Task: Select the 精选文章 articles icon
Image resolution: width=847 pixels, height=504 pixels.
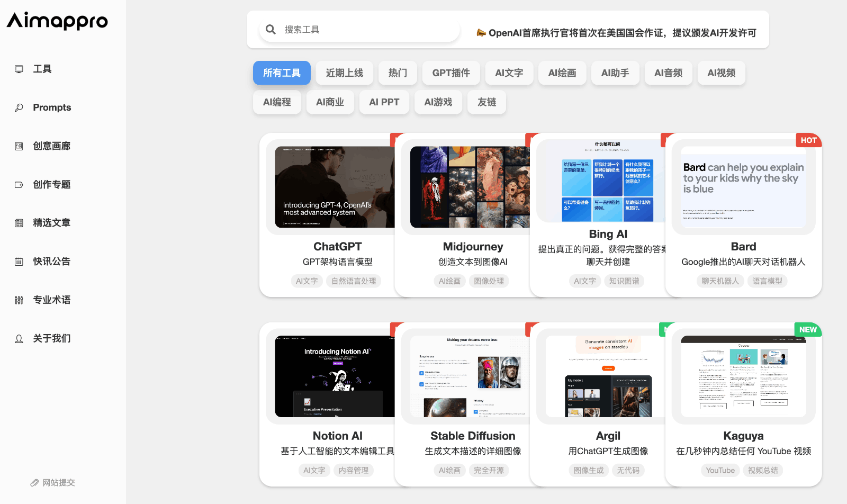Action: pyautogui.click(x=19, y=223)
